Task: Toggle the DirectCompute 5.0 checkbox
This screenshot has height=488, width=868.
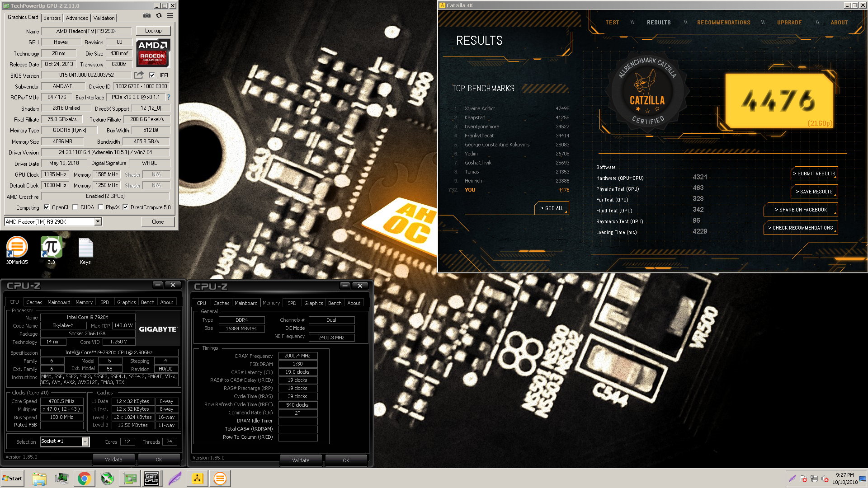Action: click(126, 207)
